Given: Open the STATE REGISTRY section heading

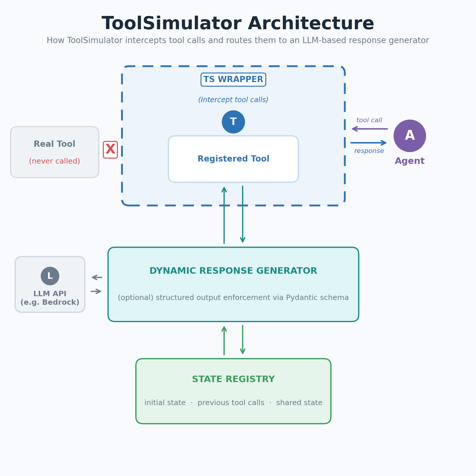Looking at the screenshot, I should click(x=233, y=379).
